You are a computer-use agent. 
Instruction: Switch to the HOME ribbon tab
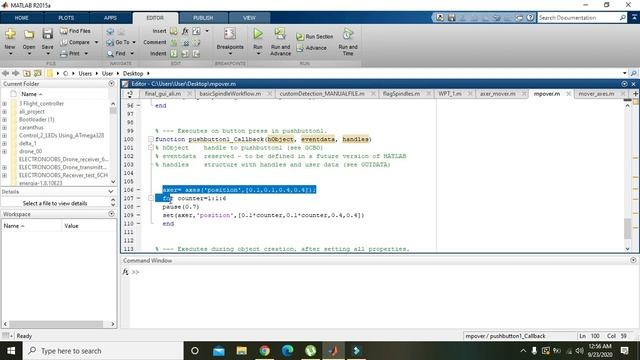pos(22,18)
